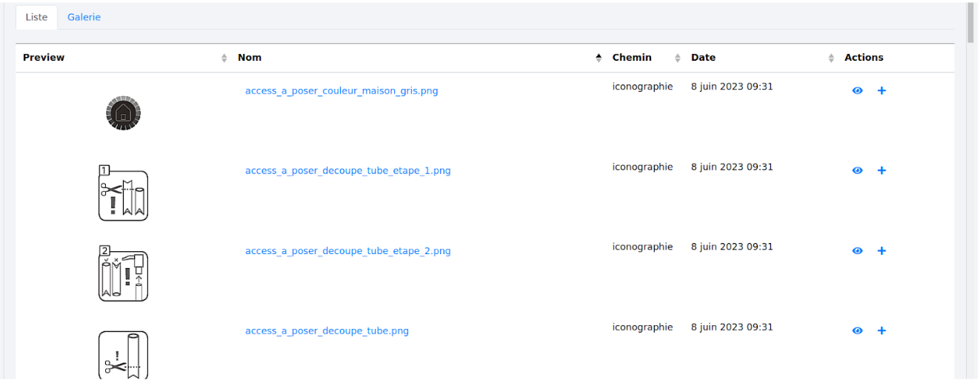Select the Liste tab
980x383 pixels.
point(36,17)
